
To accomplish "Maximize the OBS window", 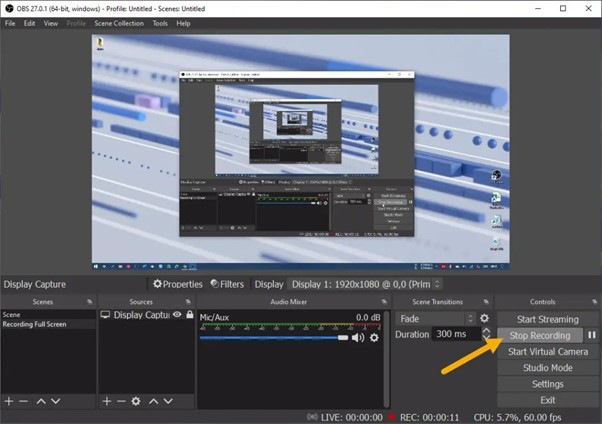I will pyautogui.click(x=563, y=8).
